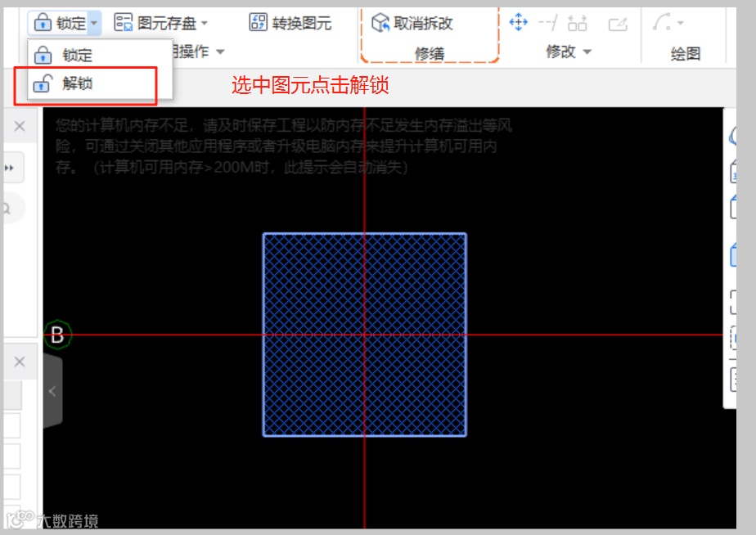Close the lower left panel

(x=20, y=362)
